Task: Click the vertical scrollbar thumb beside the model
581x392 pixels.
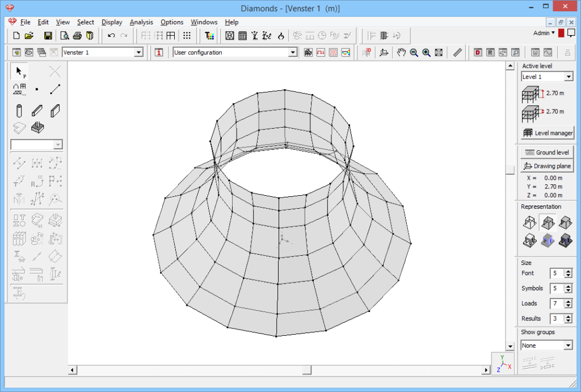Action: coord(510,169)
